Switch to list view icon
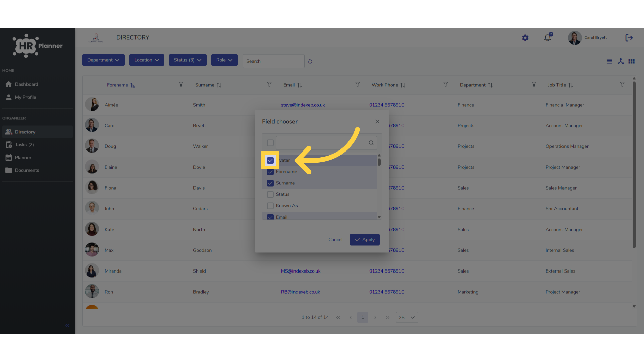644x362 pixels. pos(609,61)
